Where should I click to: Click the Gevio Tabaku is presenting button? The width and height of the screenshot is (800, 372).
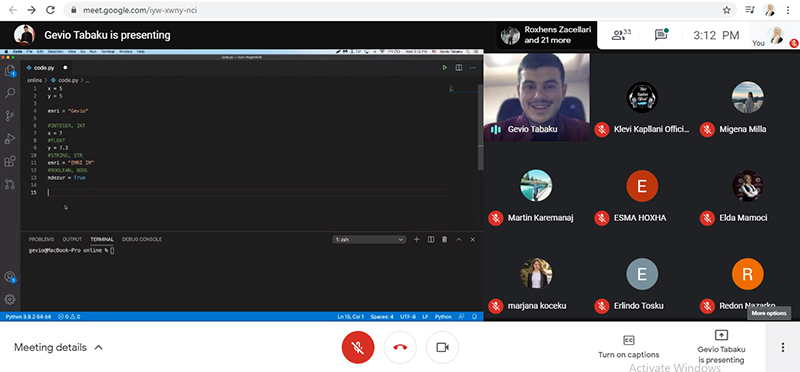pyautogui.click(x=721, y=347)
